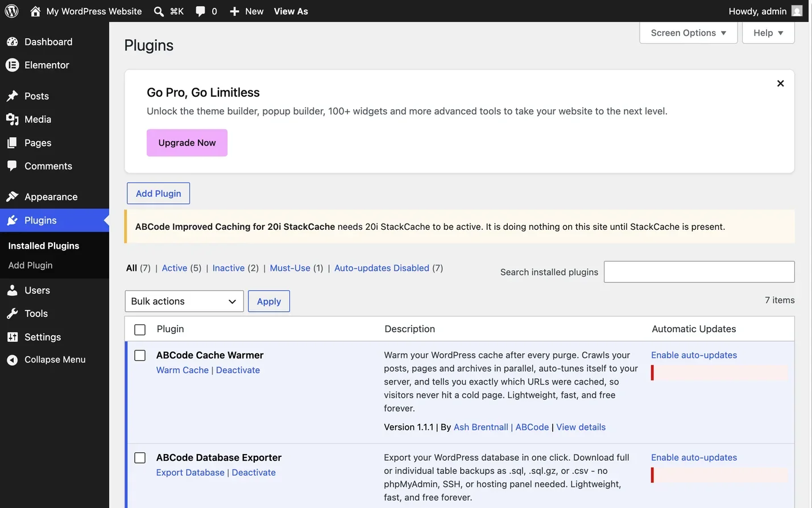Screen dimensions: 812x508
Task: Expand the Help tab
Action: click(768, 33)
